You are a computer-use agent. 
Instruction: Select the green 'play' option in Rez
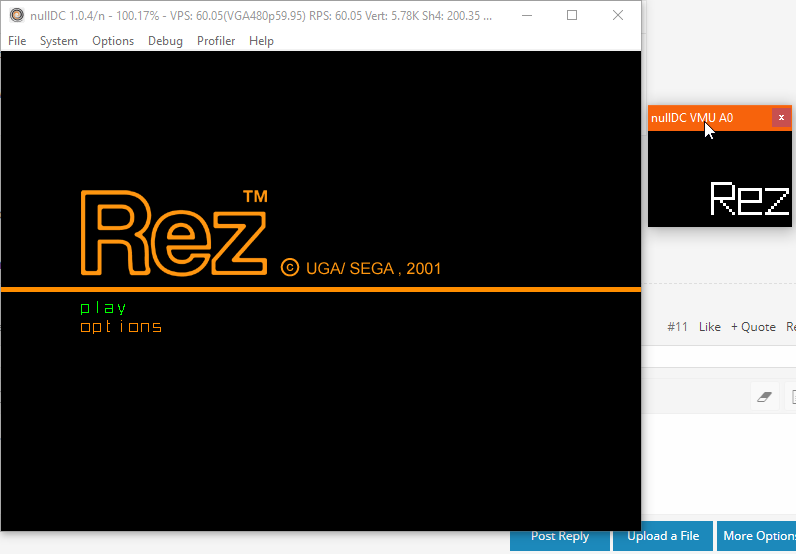point(103,308)
